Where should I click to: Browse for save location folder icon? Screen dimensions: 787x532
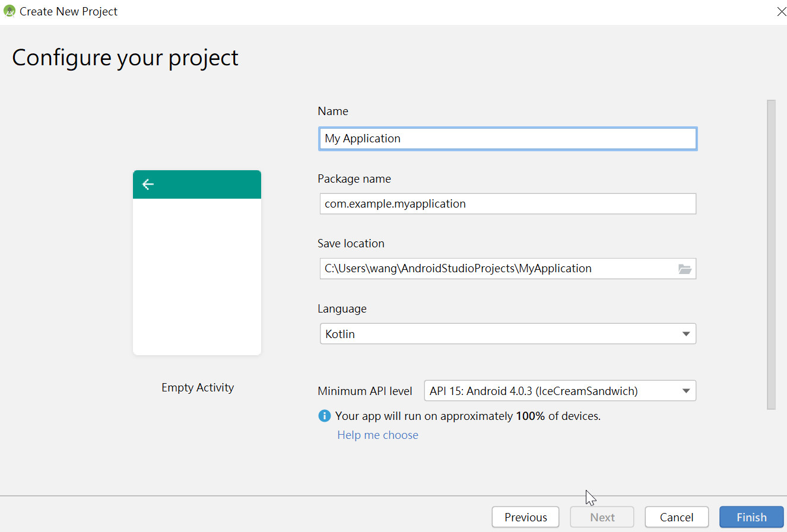[685, 269]
